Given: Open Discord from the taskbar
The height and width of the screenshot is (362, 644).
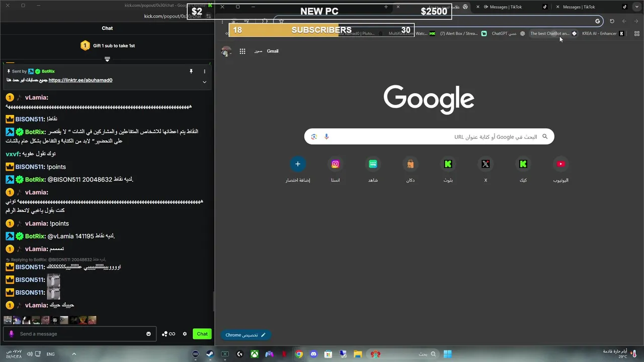Looking at the screenshot, I should [314, 354].
